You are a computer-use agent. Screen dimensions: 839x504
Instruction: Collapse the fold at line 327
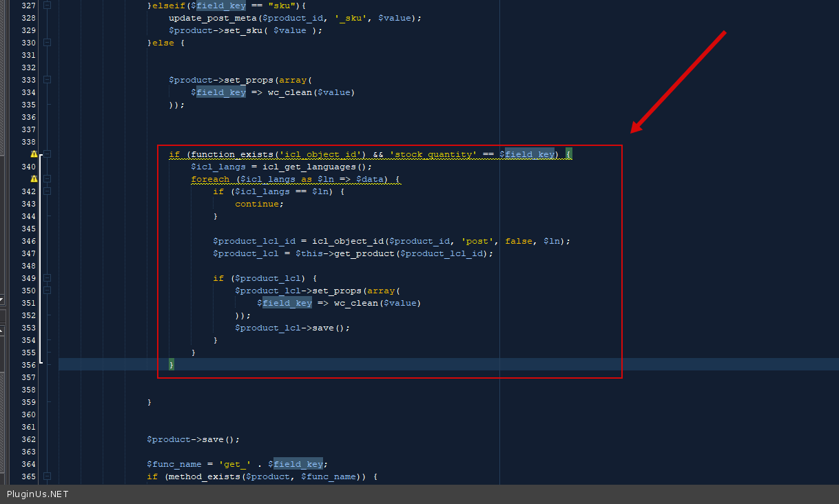click(x=48, y=6)
